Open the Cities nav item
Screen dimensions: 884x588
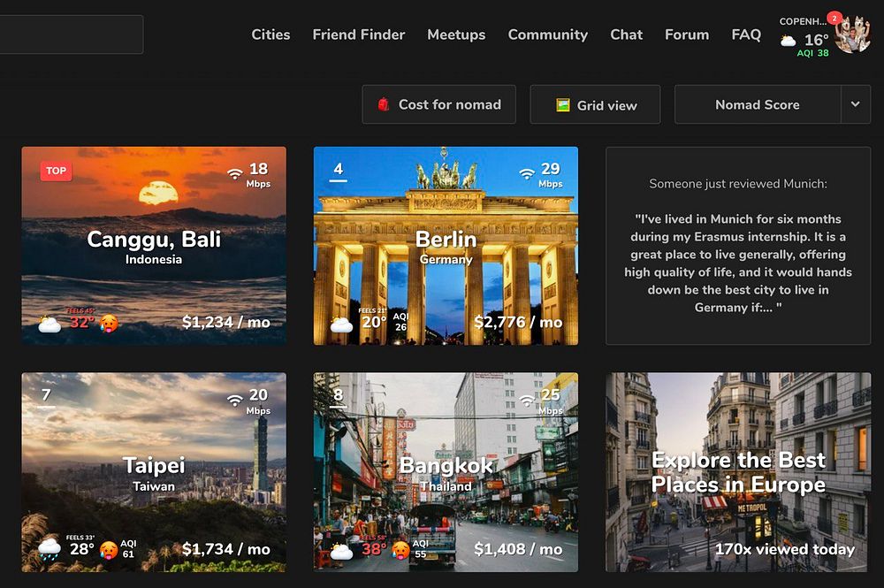tap(271, 34)
